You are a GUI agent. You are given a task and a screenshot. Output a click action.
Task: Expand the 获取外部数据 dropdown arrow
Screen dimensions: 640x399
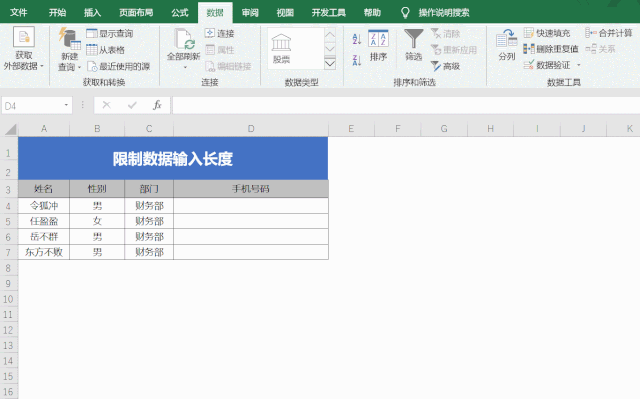[42, 66]
